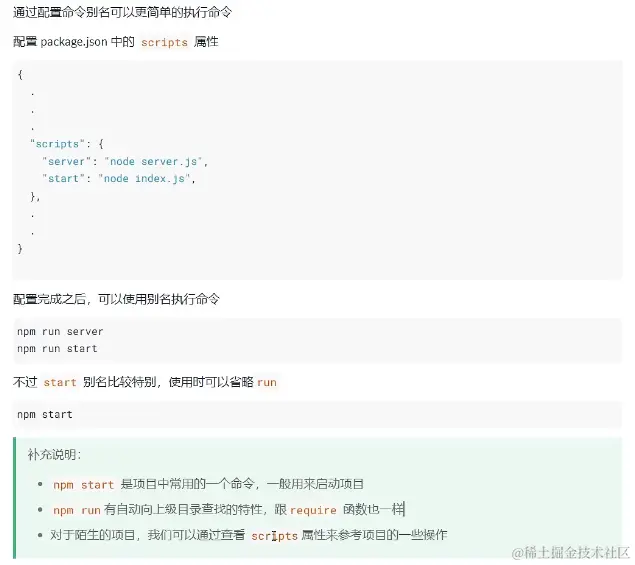
Task: Click 'npm run' code in second bullet
Action: tap(77, 510)
